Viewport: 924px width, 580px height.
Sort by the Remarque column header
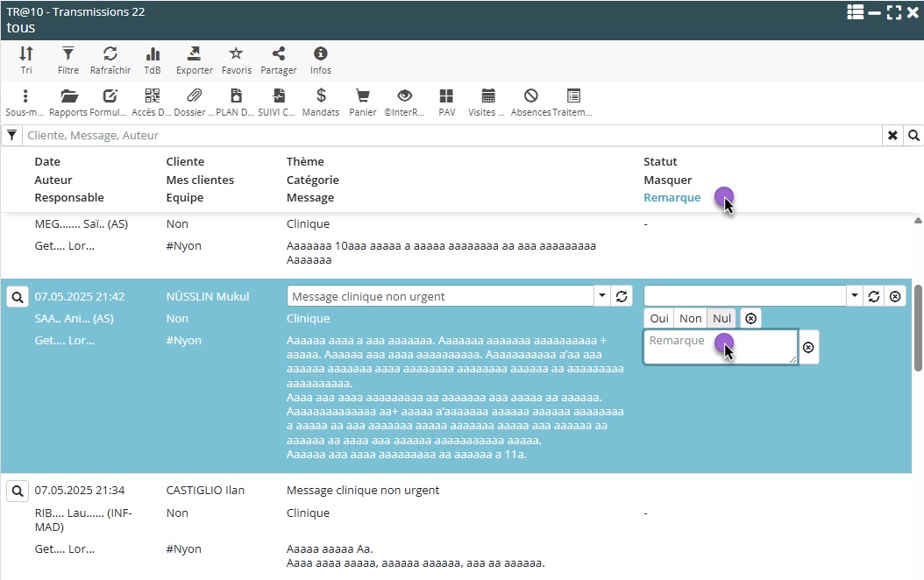click(x=672, y=198)
